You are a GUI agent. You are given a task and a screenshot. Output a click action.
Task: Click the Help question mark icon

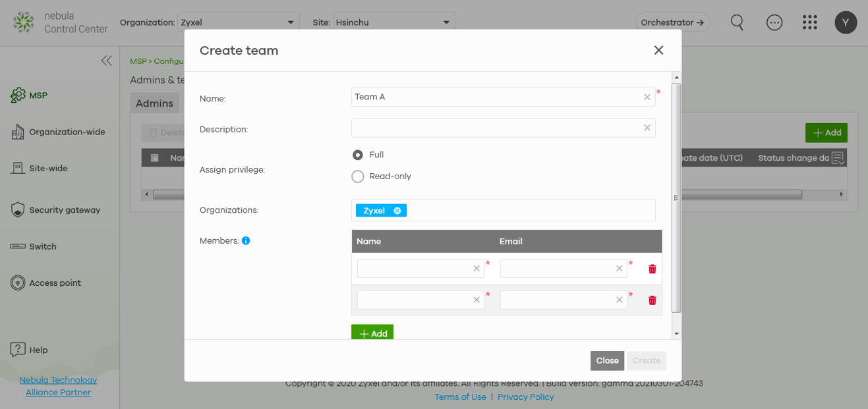18,350
